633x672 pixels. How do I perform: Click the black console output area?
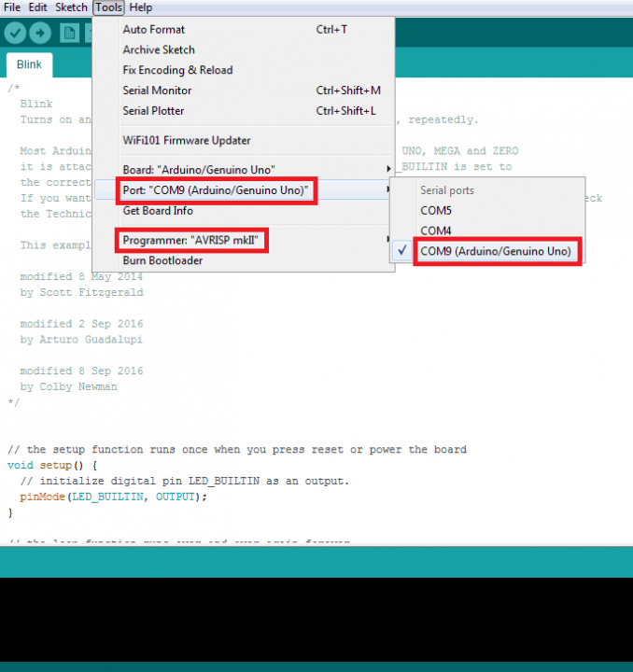pos(316,620)
